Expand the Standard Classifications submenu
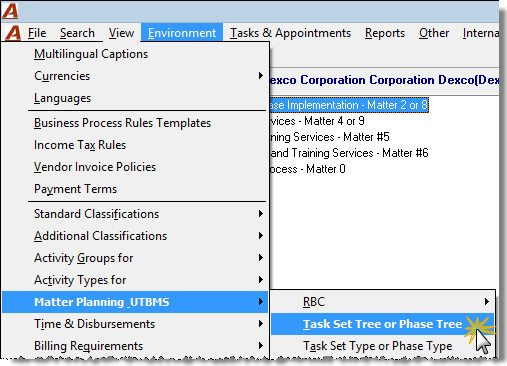 coord(135,214)
